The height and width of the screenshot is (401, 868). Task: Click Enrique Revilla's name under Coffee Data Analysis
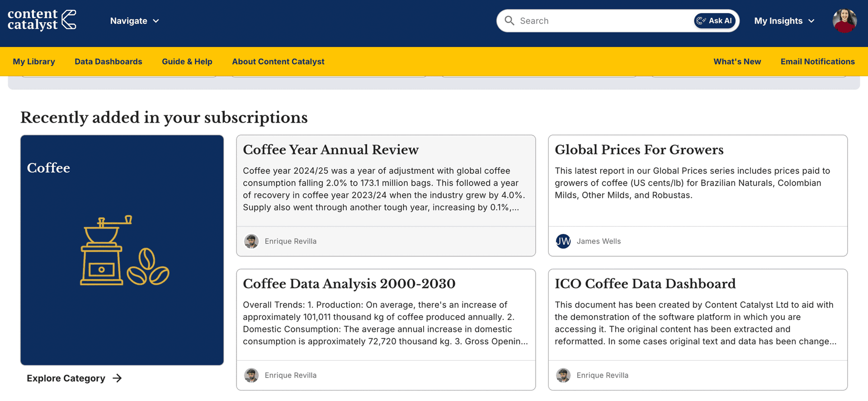[291, 375]
